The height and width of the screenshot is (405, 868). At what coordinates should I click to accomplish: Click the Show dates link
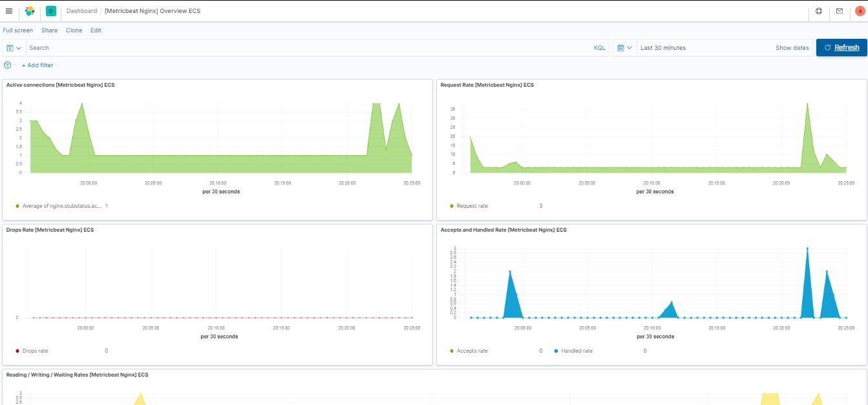pyautogui.click(x=792, y=48)
